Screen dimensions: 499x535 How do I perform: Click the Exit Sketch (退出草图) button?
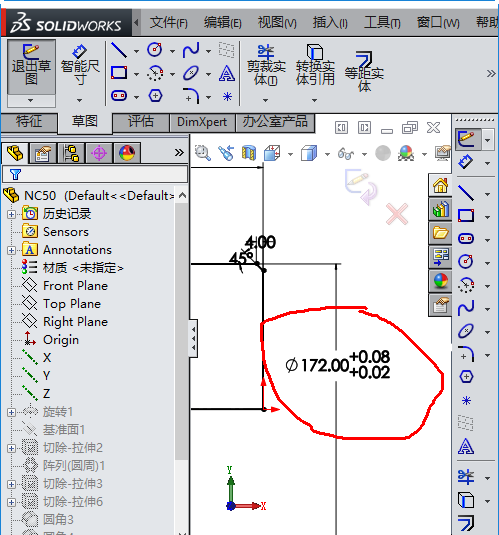click(31, 67)
